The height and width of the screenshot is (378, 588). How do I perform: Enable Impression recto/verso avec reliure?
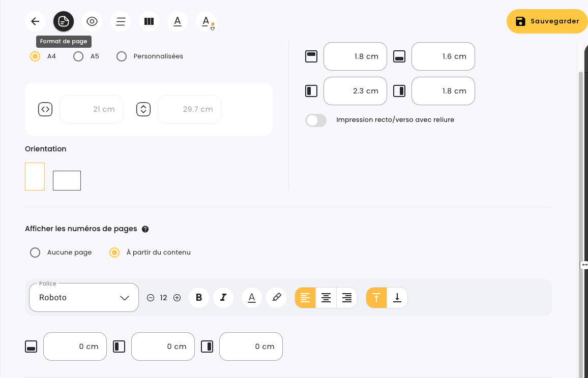pos(316,120)
